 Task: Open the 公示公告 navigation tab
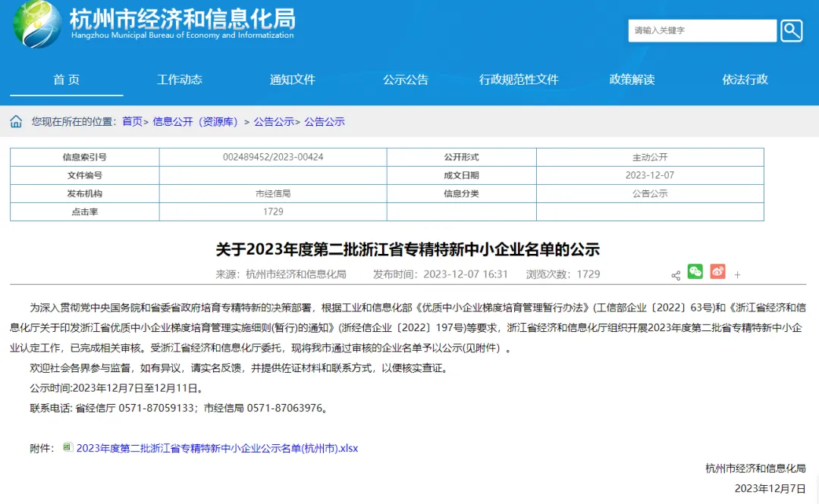(406, 80)
